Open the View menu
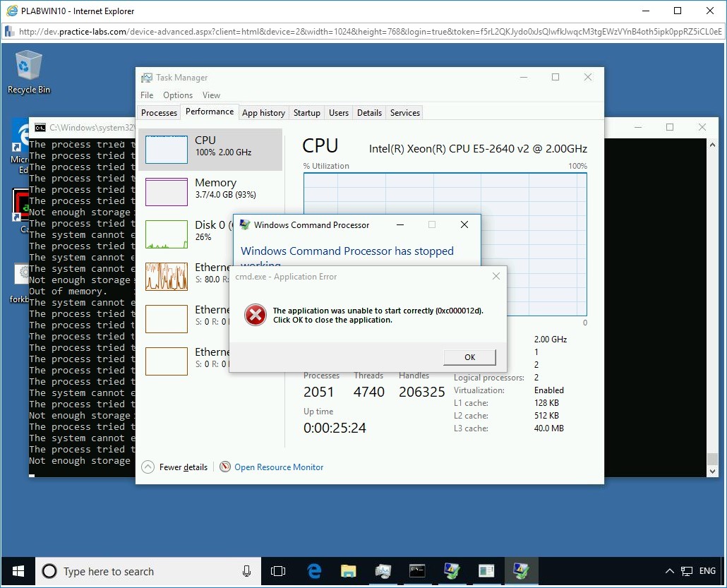727x588 pixels. coord(210,95)
